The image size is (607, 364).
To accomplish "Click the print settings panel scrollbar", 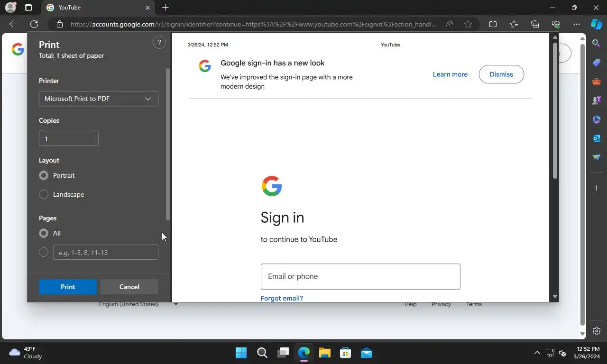I will [x=167, y=144].
